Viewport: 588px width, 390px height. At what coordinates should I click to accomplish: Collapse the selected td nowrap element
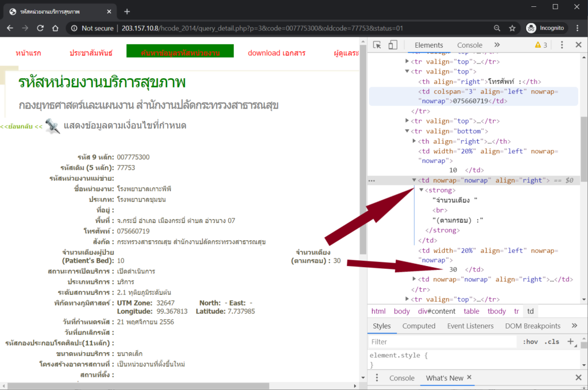[x=415, y=180]
